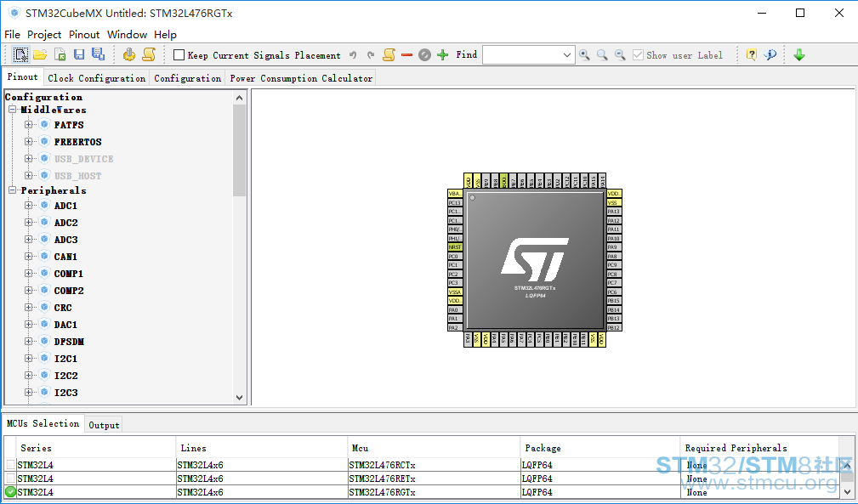The image size is (858, 504).
Task: Click the Undo arrow icon
Action: 353,54
